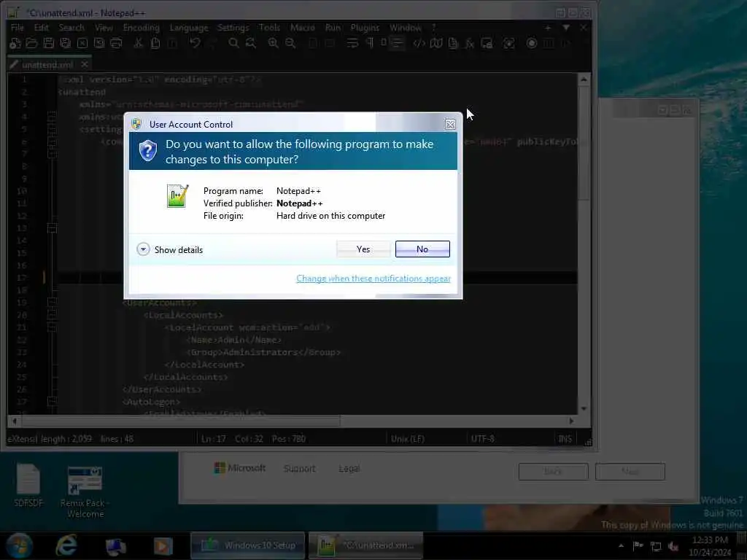Click the Zoom In toolbar icon
Image resolution: width=747 pixels, height=560 pixels.
(273, 43)
